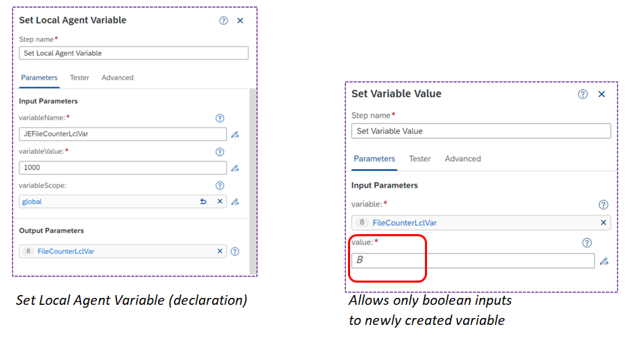Click Input Parameters heading in Set Variable Value
The image size is (644, 345).
click(385, 186)
